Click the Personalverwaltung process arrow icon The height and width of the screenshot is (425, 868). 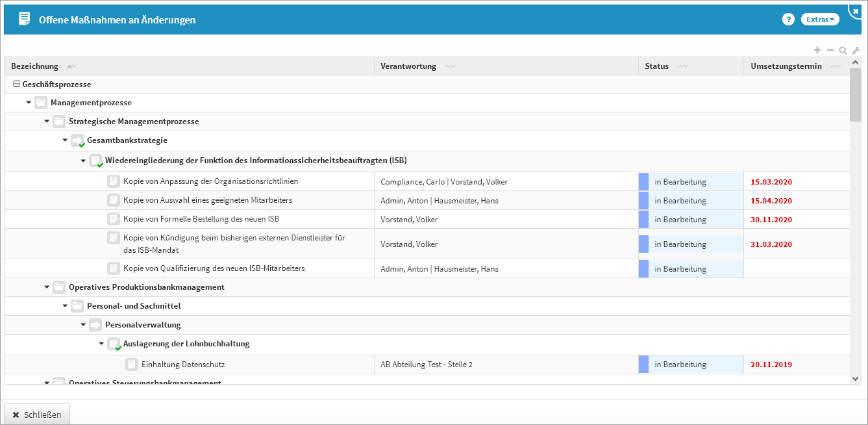coord(95,325)
